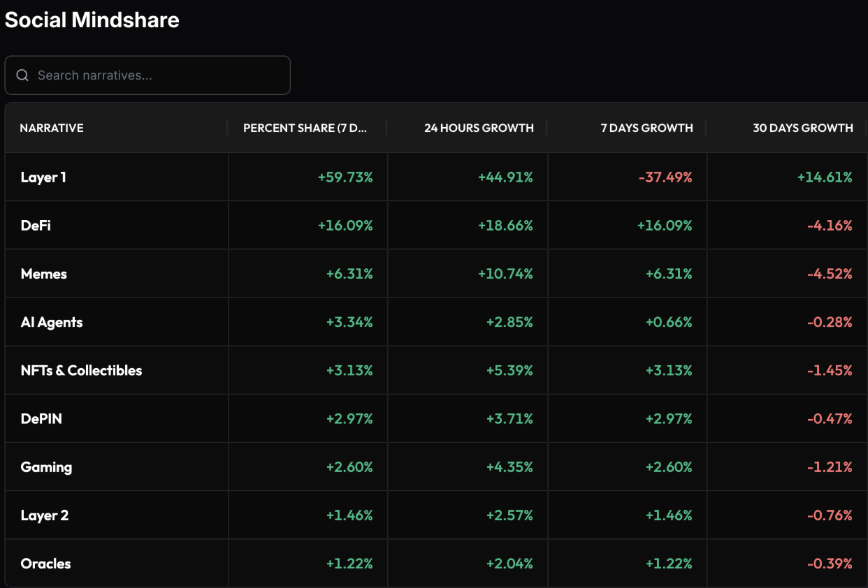The width and height of the screenshot is (868, 588).
Task: Open the AI Agents narrative
Action: tap(52, 322)
